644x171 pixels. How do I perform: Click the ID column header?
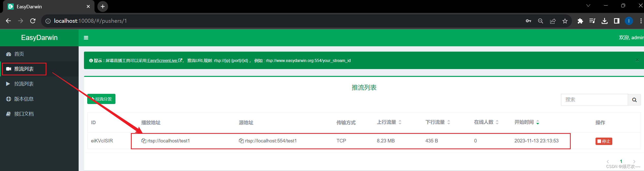93,122
